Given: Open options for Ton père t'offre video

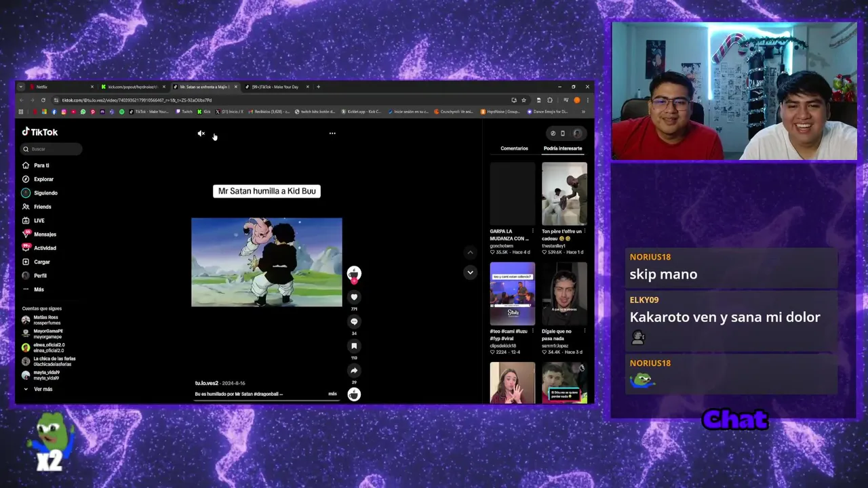Looking at the screenshot, I should (585, 231).
